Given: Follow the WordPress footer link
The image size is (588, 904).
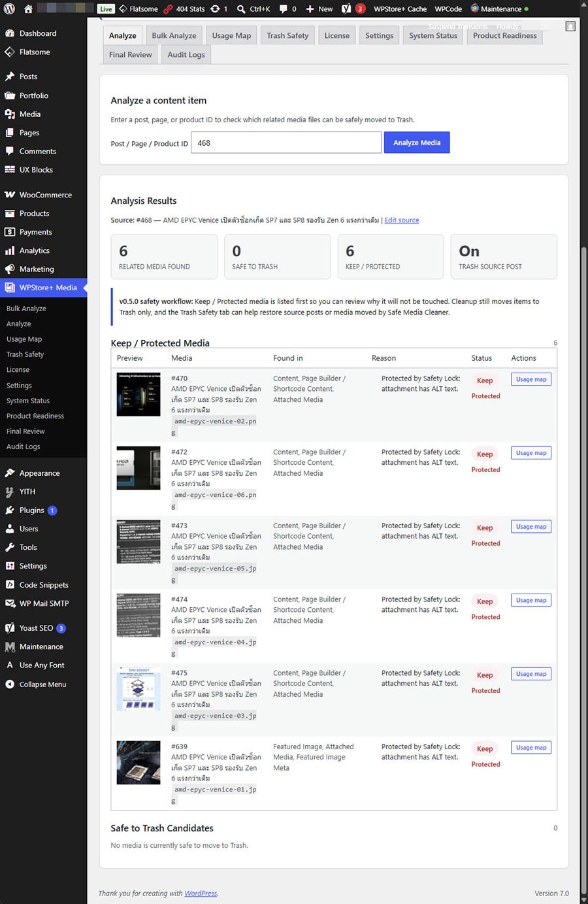Looking at the screenshot, I should tap(201, 894).
